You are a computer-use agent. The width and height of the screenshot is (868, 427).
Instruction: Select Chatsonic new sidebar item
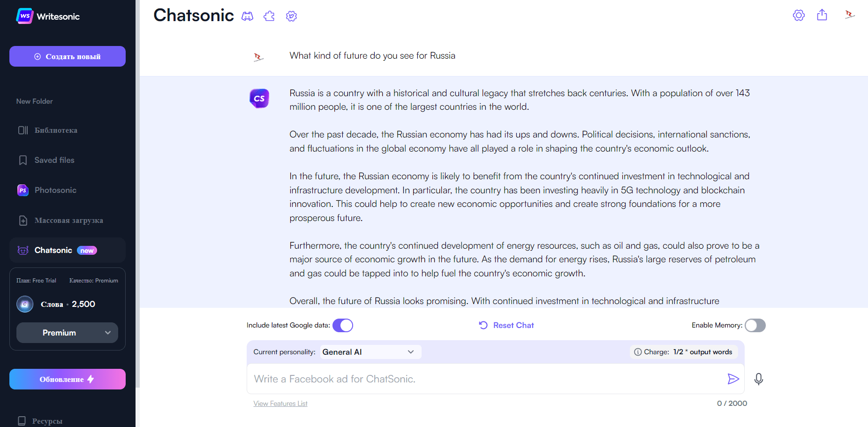[68, 250]
